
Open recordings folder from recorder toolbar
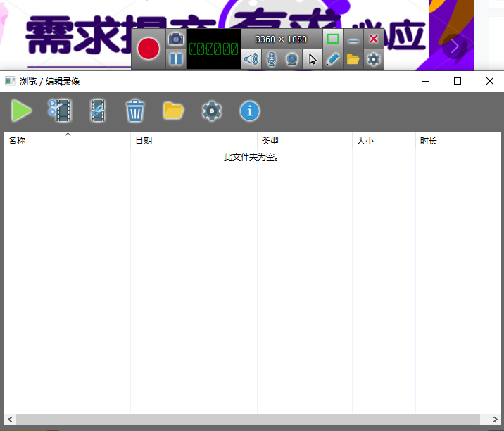click(x=353, y=59)
